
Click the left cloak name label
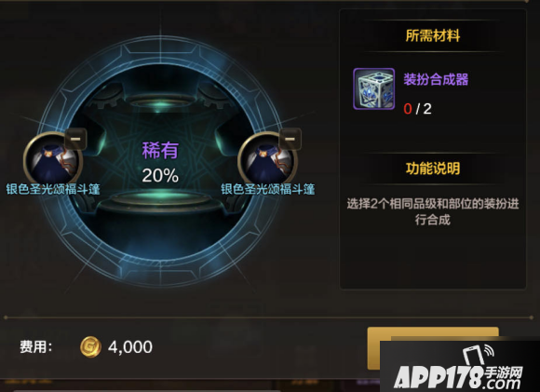tap(53, 189)
